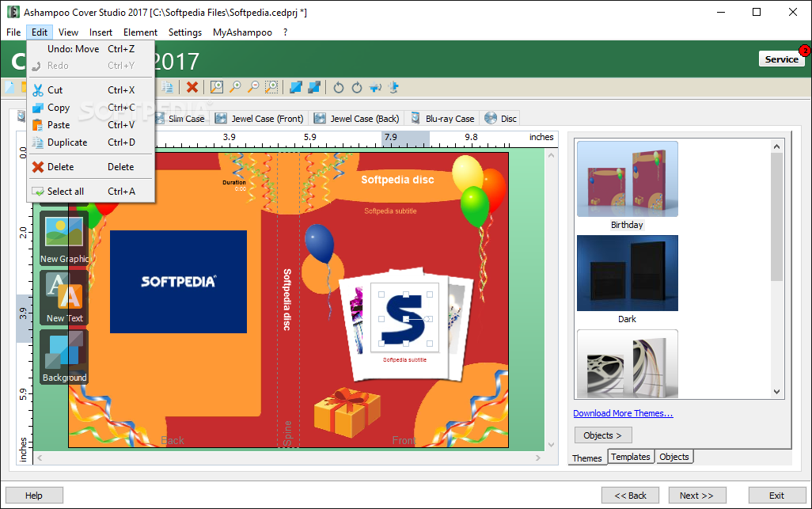Switch to the Slim Case tab

click(x=180, y=119)
